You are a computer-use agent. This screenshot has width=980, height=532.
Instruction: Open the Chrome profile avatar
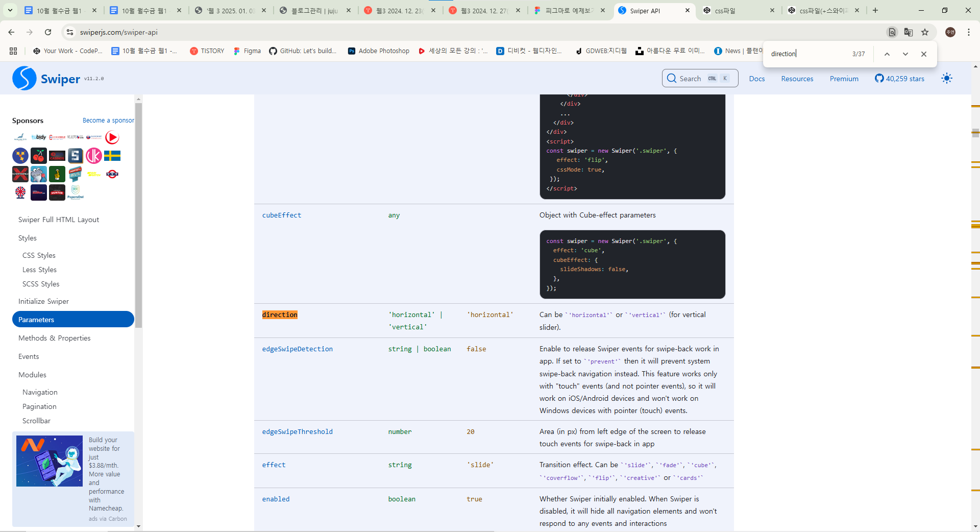[950, 32]
